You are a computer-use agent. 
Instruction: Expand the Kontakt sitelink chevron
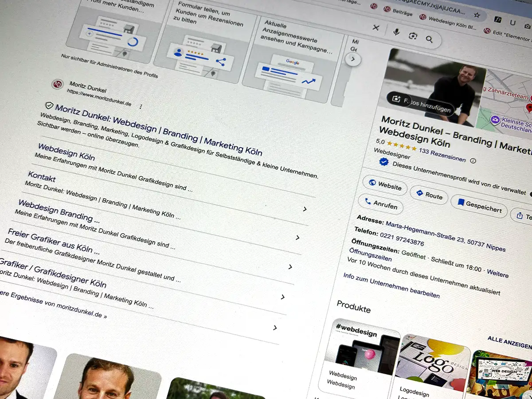[x=297, y=238]
